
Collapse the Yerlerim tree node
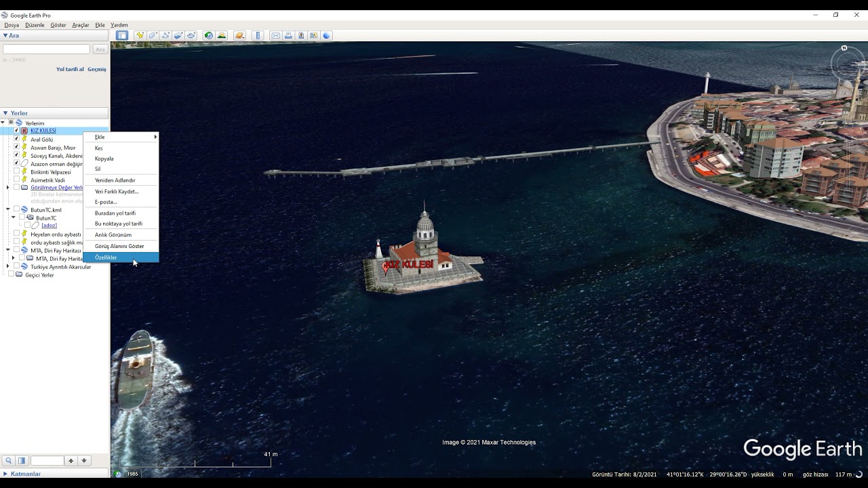click(x=3, y=123)
